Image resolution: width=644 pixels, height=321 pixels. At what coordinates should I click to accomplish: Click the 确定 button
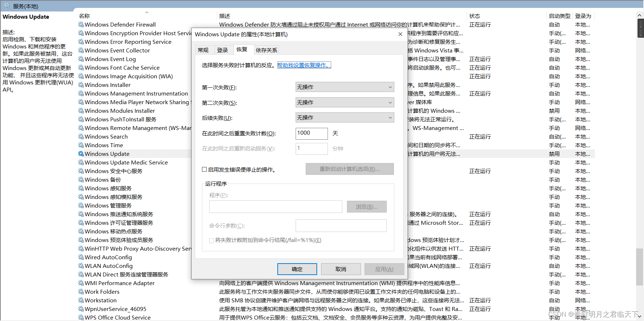point(297,269)
